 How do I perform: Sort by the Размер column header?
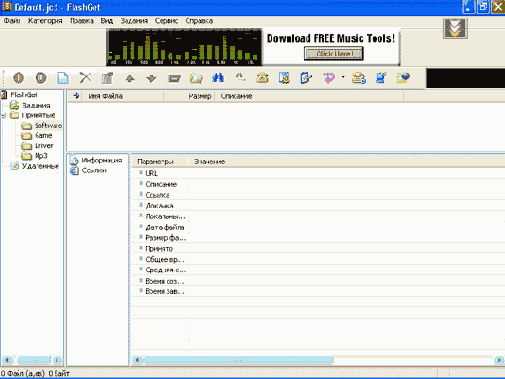pos(189,96)
